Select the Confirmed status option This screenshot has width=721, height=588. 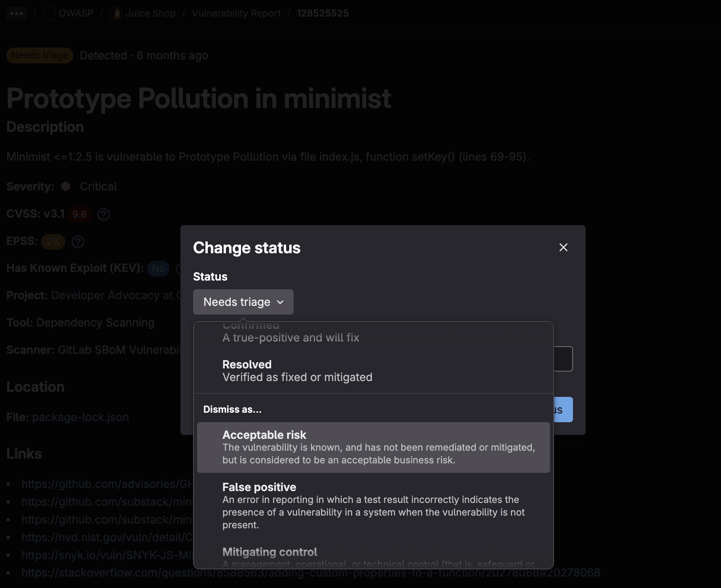click(x=291, y=332)
